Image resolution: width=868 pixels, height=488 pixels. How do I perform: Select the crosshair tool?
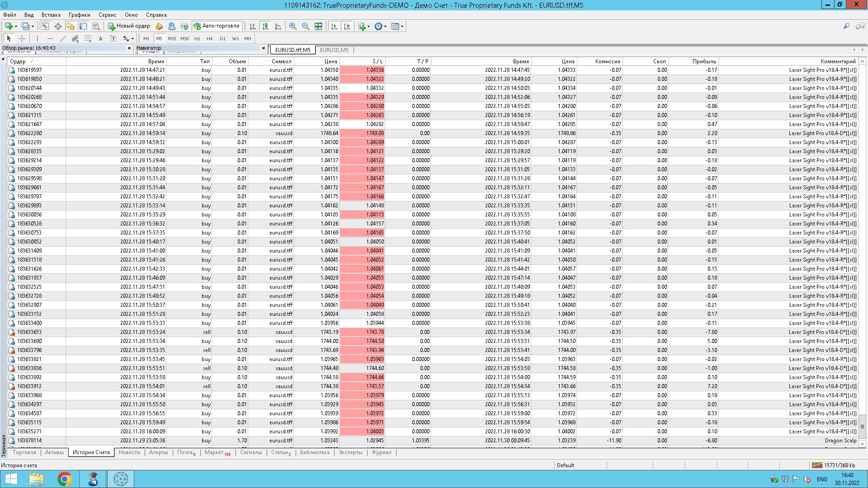[22, 38]
